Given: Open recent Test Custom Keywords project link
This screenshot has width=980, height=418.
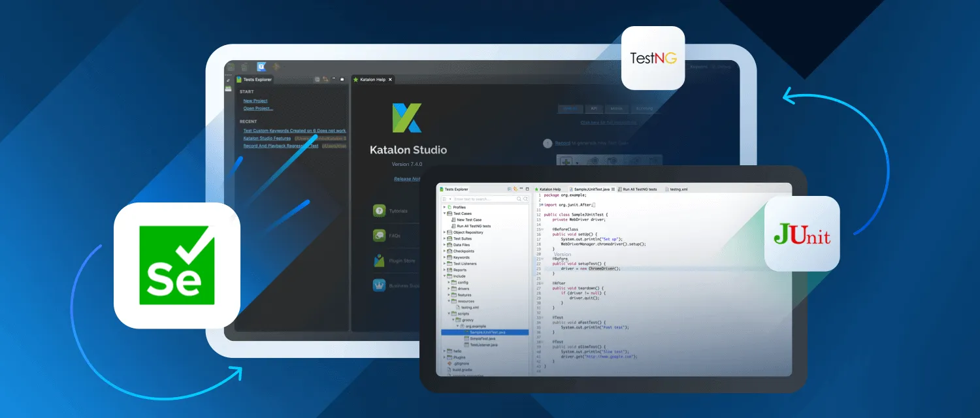Looking at the screenshot, I should [x=295, y=131].
